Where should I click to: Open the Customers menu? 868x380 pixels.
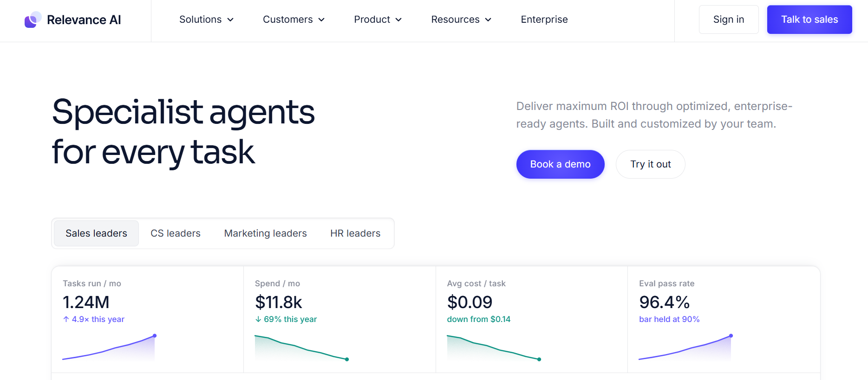pyautogui.click(x=294, y=19)
